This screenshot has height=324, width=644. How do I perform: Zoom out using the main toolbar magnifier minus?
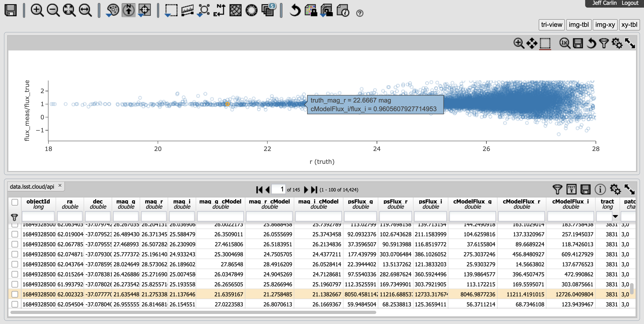[x=53, y=10]
